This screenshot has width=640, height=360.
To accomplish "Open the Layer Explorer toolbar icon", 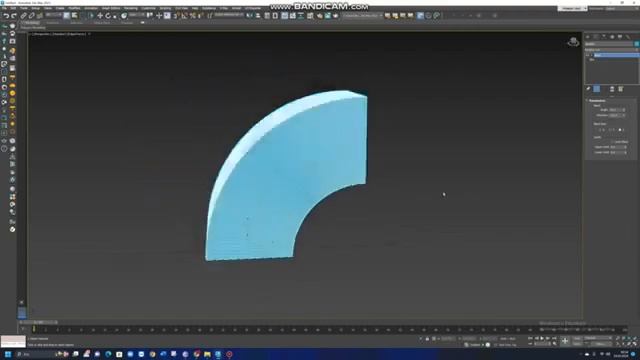I will [x=276, y=16].
